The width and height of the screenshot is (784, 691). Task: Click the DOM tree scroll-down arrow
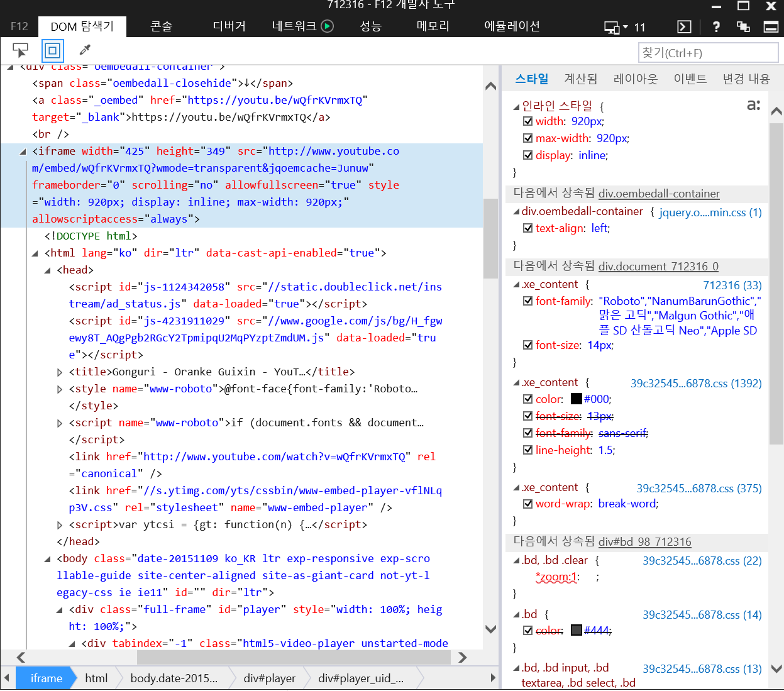pos(491,629)
